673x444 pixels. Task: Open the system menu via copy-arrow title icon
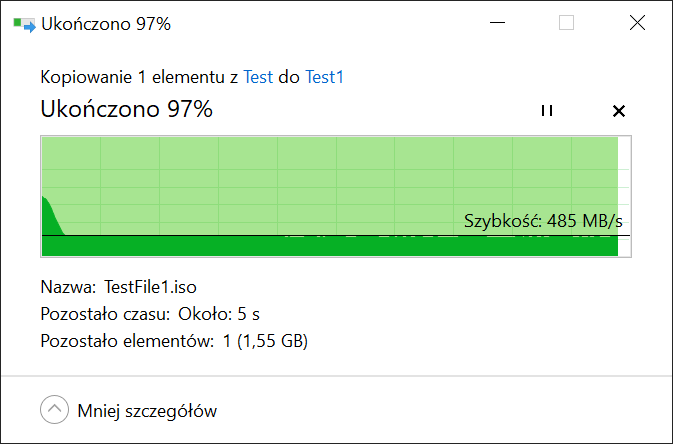[x=24, y=24]
